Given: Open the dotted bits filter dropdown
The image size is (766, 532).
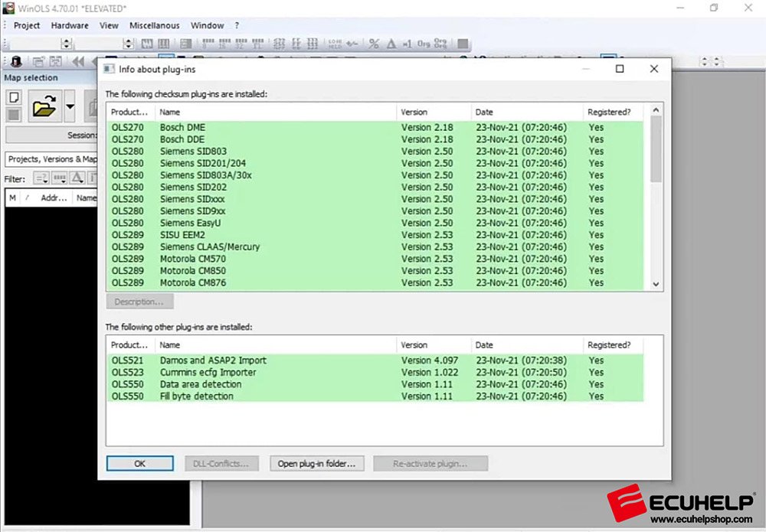Looking at the screenshot, I should 60,178.
